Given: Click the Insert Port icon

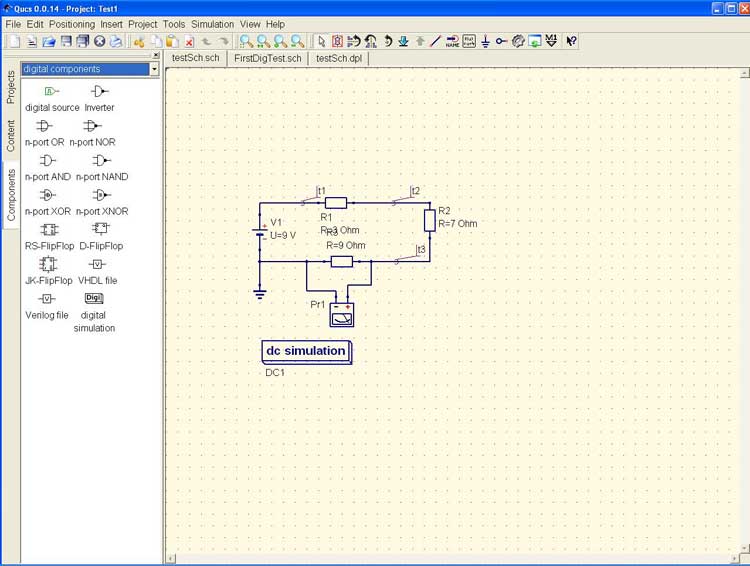Looking at the screenshot, I should pyautogui.click(x=501, y=42).
